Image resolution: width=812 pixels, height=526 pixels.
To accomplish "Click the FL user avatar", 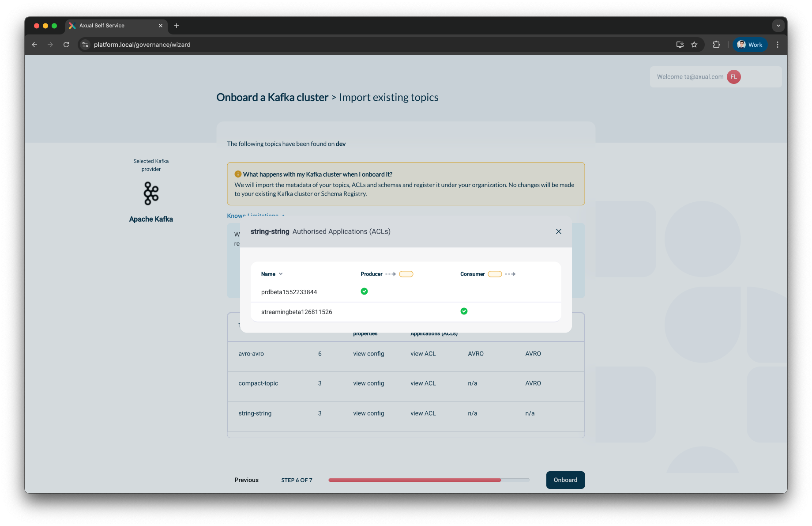I will (733, 77).
